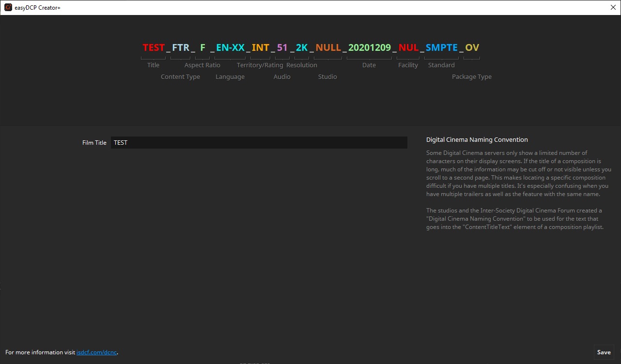Select the red TEST title segment
Viewport: 621px width, 364px height.
(x=154, y=47)
